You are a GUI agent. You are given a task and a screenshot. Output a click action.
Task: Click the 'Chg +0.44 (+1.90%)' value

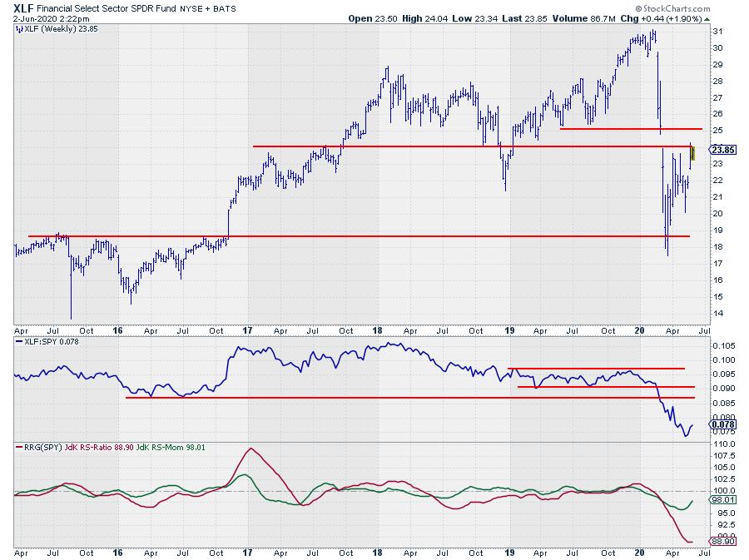point(661,18)
